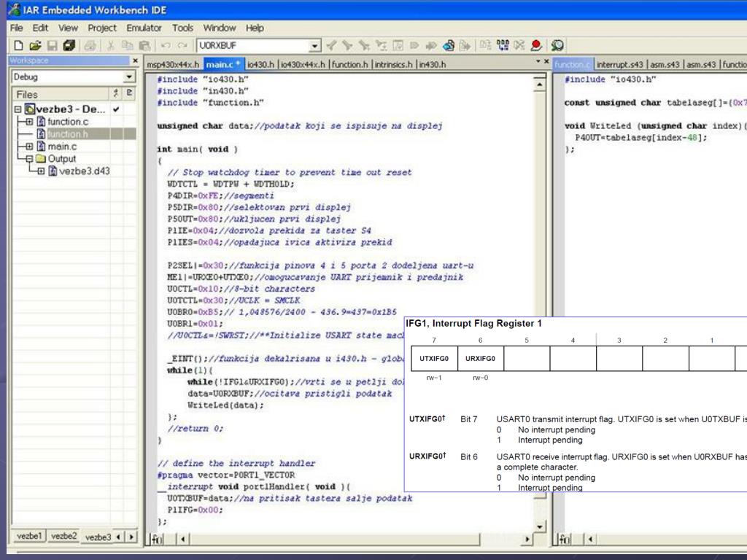Collapse the Output folder node
Viewport: 747px width, 560px height.
[x=29, y=158]
